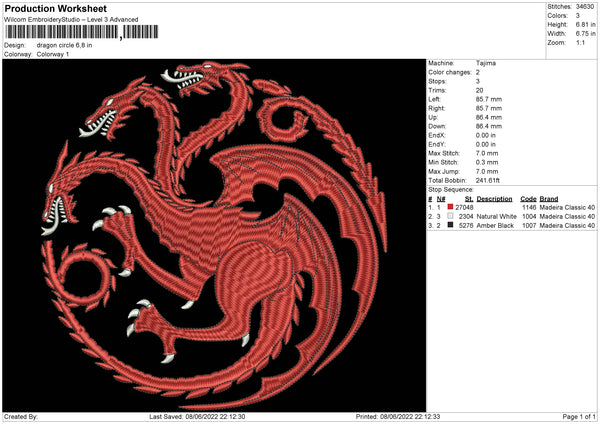The height and width of the screenshot is (424, 600).
Task: Click the design name 'dragon circle 6,8 in'
Action: [x=64, y=45]
